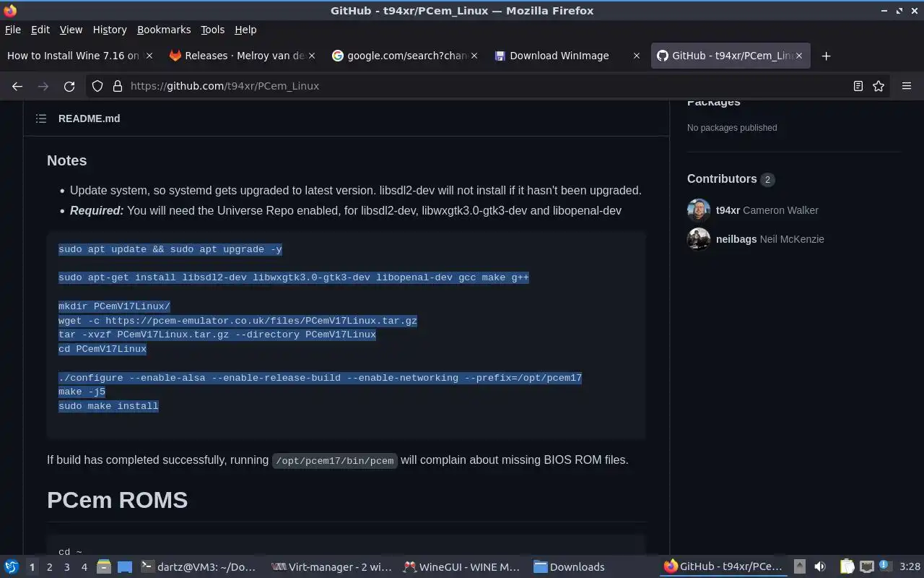
Task: Open the View menu
Action: pyautogui.click(x=71, y=30)
